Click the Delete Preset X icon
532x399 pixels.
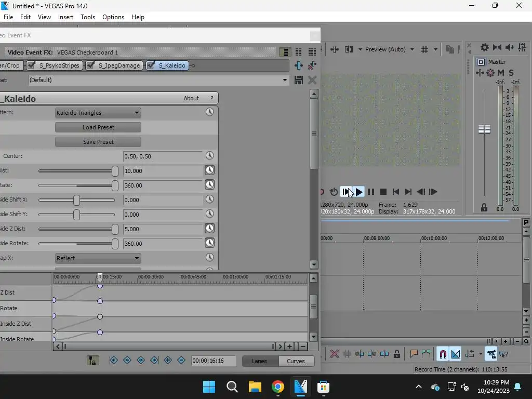312,80
